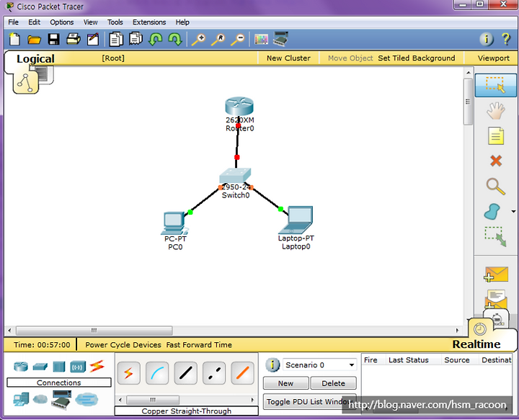The width and height of the screenshot is (519, 420).
Task: Click the Router0 device in the workspace
Action: tap(239, 107)
